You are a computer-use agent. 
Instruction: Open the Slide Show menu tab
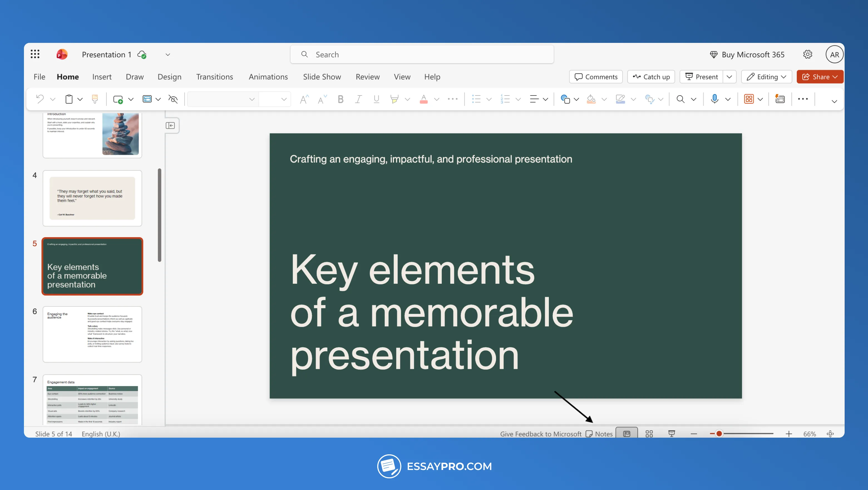click(322, 77)
